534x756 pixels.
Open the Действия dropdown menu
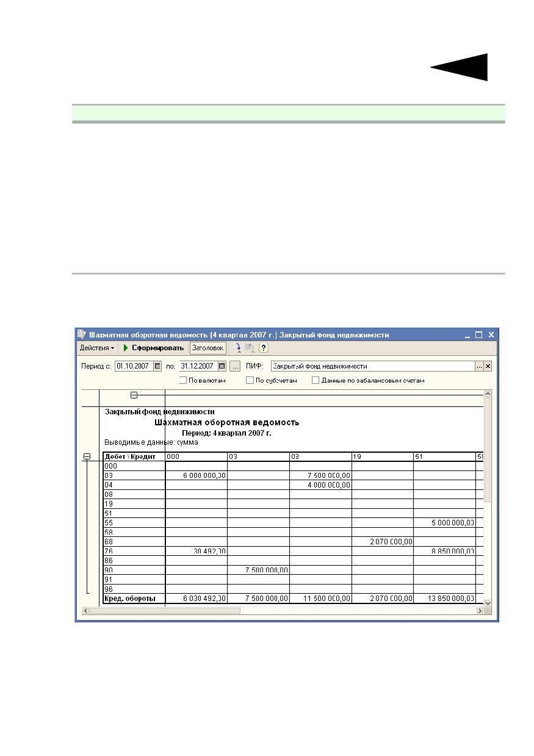pyautogui.click(x=97, y=348)
